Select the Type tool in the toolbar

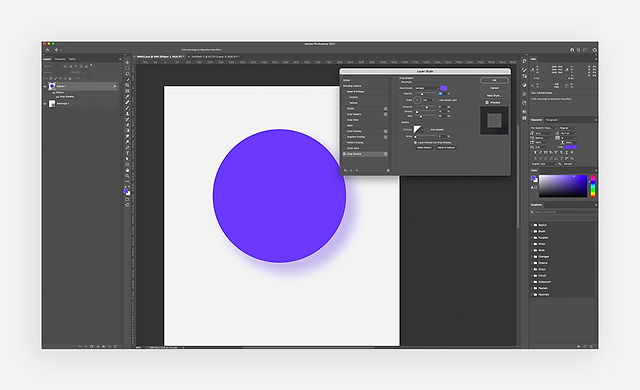pyautogui.click(x=127, y=153)
